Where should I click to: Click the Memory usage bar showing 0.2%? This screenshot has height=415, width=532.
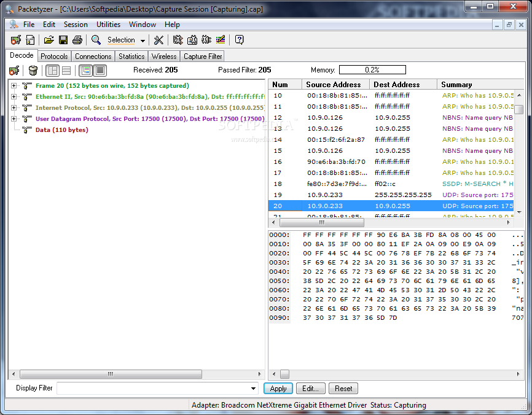[x=372, y=70]
